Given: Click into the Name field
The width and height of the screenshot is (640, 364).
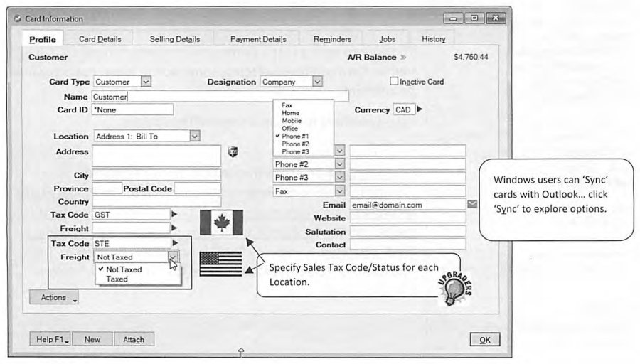Looking at the screenshot, I should 220,97.
